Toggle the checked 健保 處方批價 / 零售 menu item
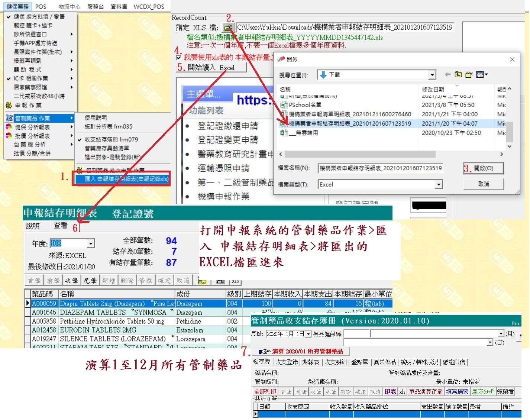The image size is (530, 420). pyautogui.click(x=39, y=17)
